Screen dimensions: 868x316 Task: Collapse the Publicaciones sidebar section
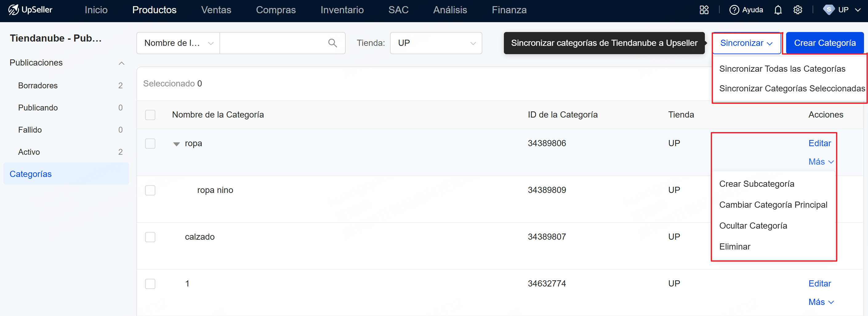pyautogui.click(x=121, y=63)
